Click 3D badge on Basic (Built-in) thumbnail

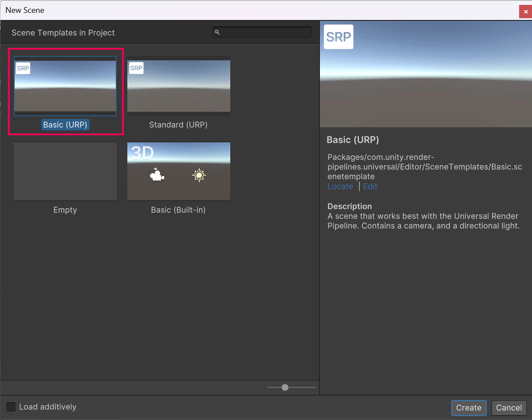143,153
